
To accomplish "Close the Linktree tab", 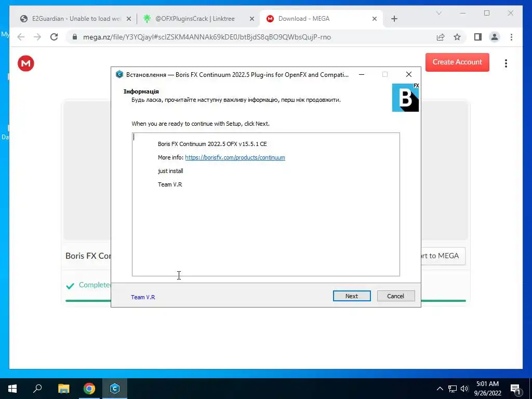I will [252, 19].
